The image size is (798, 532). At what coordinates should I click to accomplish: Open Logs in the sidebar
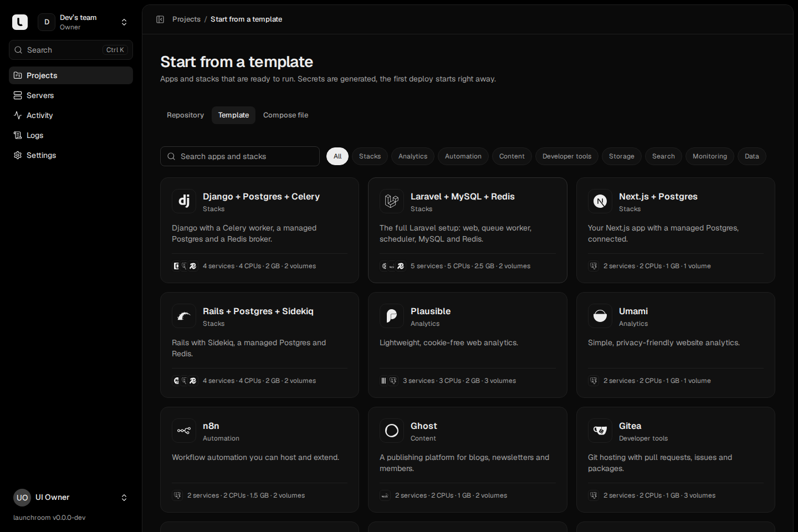pos(71,135)
